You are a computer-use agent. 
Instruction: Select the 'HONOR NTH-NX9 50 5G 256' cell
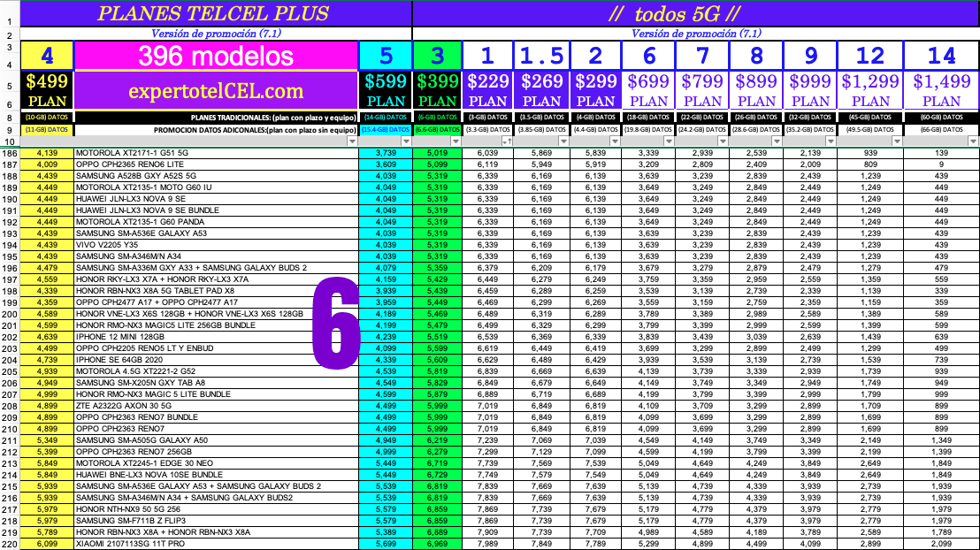coord(216,509)
